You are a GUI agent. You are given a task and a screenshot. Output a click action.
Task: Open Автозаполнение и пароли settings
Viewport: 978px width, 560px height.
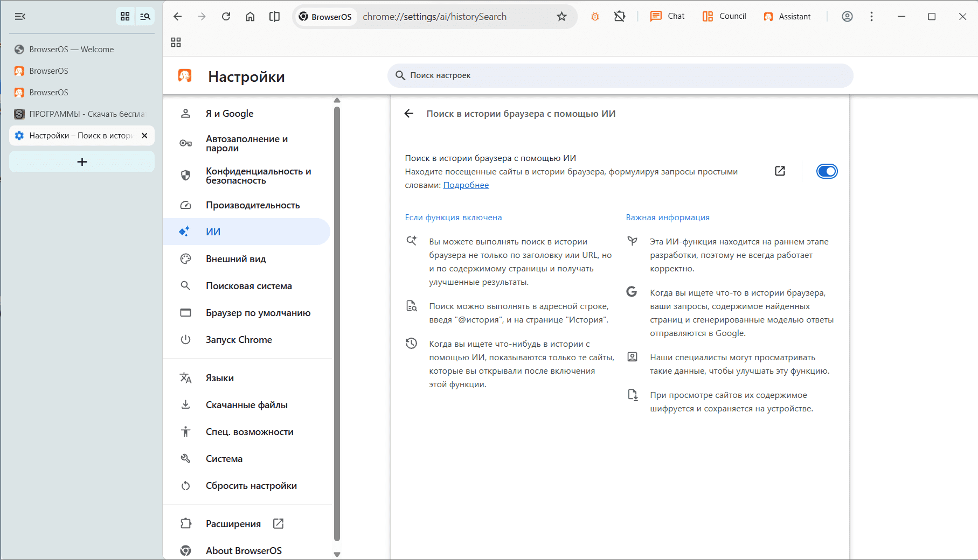click(x=247, y=143)
